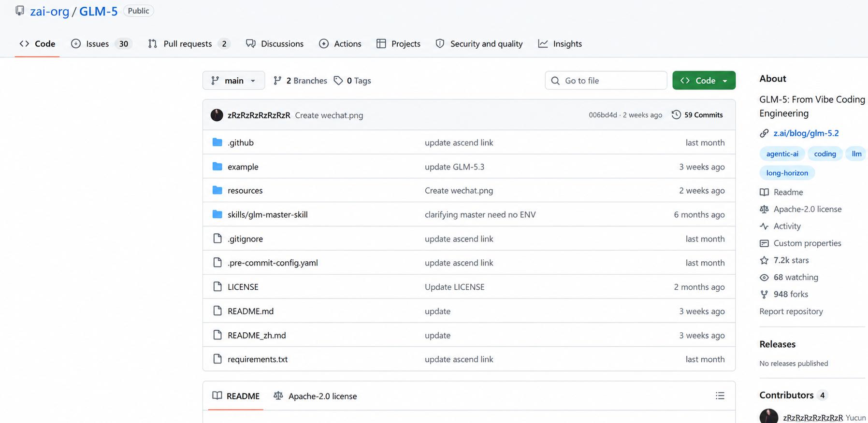This screenshot has height=423, width=868.
Task: Click the Report repository link
Action: point(791,311)
